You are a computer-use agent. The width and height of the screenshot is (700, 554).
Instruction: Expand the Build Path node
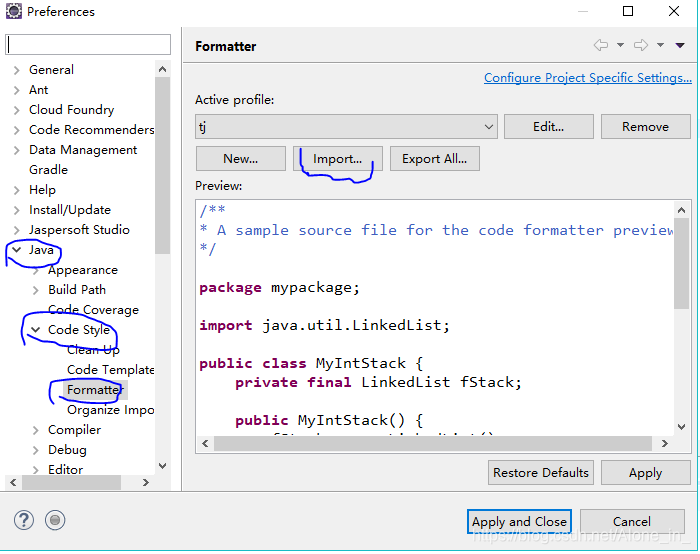[x=36, y=290]
